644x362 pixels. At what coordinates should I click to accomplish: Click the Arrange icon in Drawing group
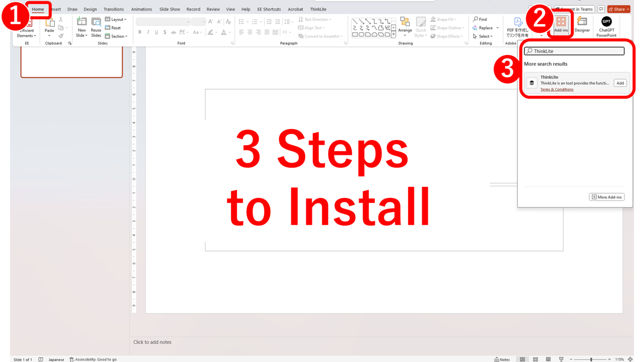tap(405, 25)
